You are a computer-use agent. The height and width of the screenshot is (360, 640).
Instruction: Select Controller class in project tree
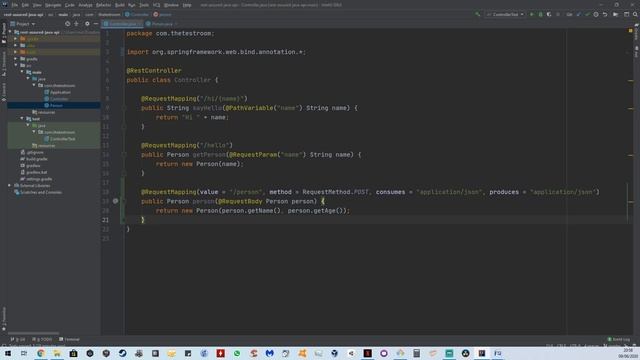(x=59, y=99)
